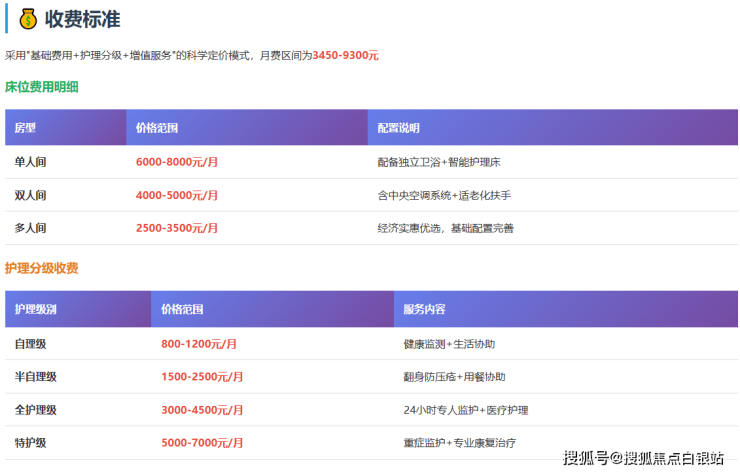Click the 搜狐号@搜狐焦点白银站 watermark
The height and width of the screenshot is (474, 740).
[x=643, y=458]
